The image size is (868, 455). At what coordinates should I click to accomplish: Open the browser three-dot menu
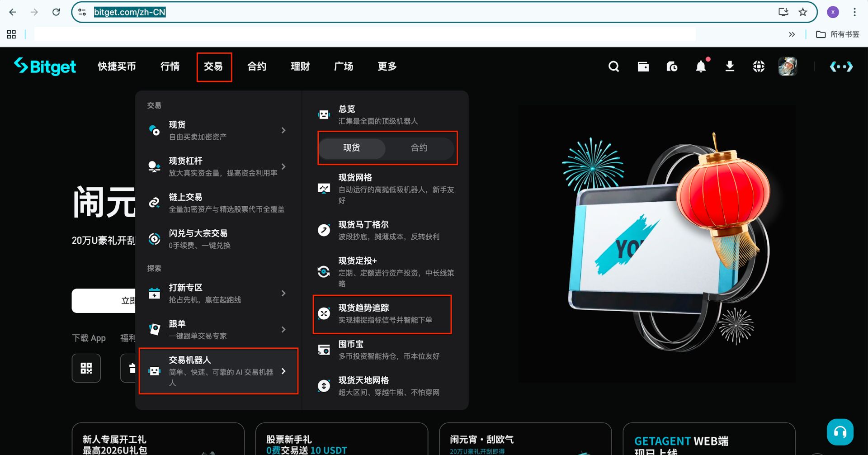(854, 12)
